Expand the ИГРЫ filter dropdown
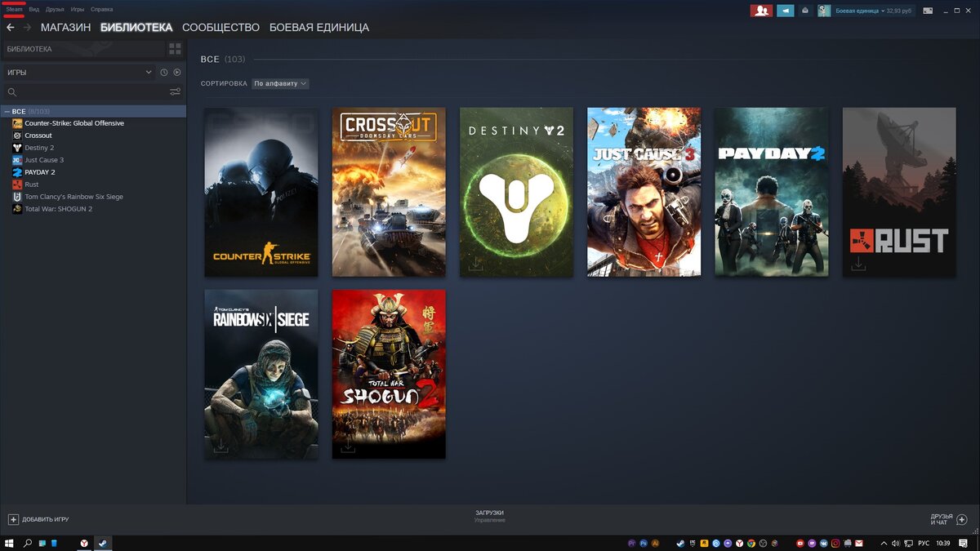Screen dimensions: 980x551 click(78, 73)
